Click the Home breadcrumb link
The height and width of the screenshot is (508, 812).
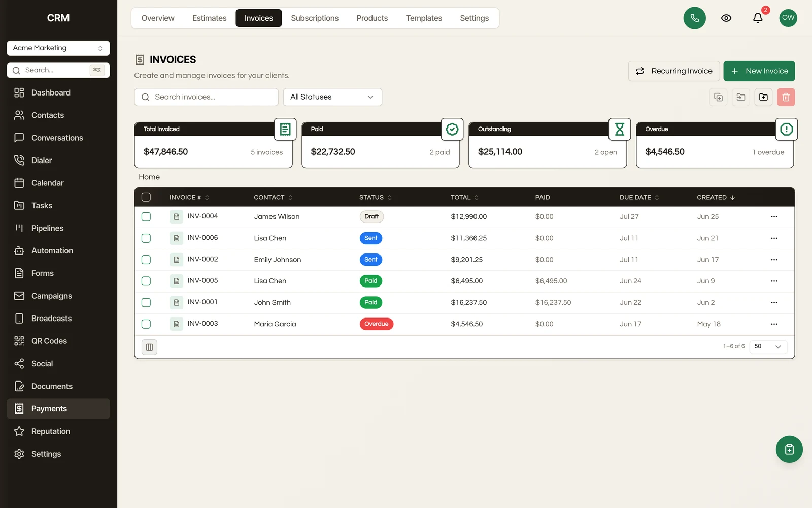[x=149, y=177]
